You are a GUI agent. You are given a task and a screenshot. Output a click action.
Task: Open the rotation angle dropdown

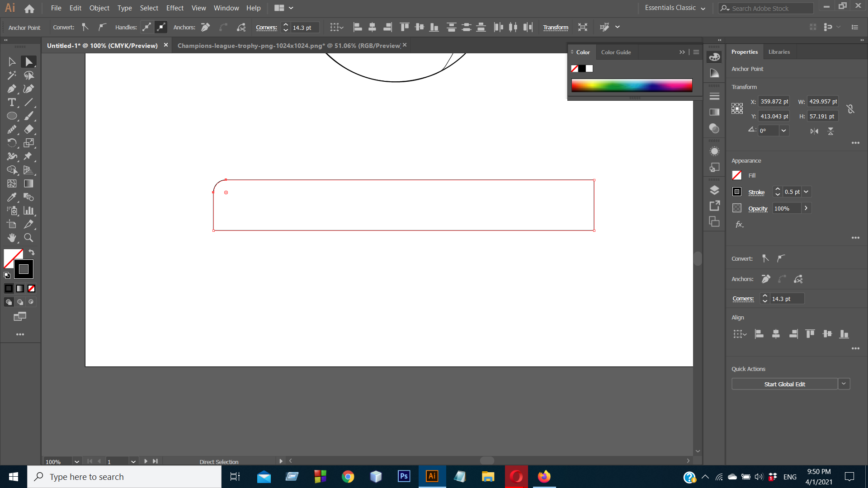[783, 131]
